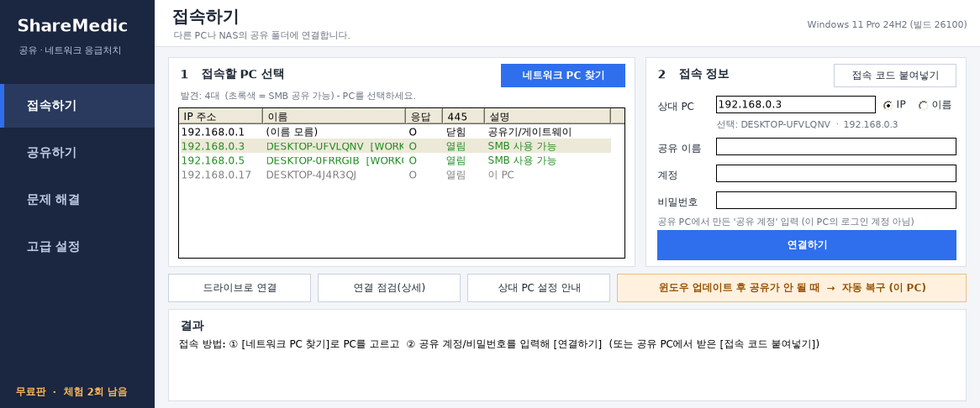Click the (이름 모름) name cell
The height and width of the screenshot is (408, 980).
click(291, 132)
